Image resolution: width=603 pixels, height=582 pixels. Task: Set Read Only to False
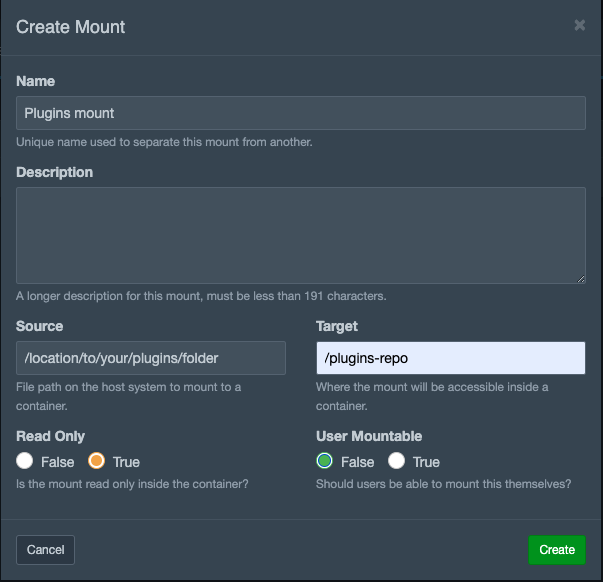25,461
